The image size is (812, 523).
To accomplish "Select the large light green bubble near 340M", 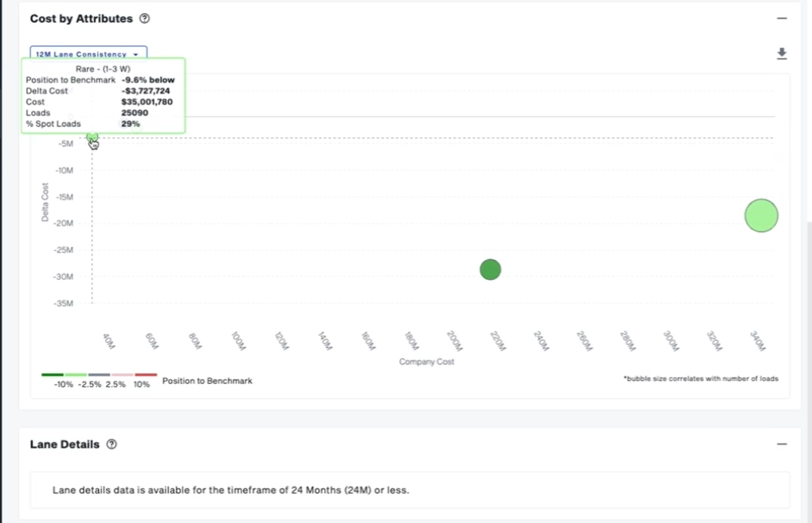I will click(x=761, y=216).
